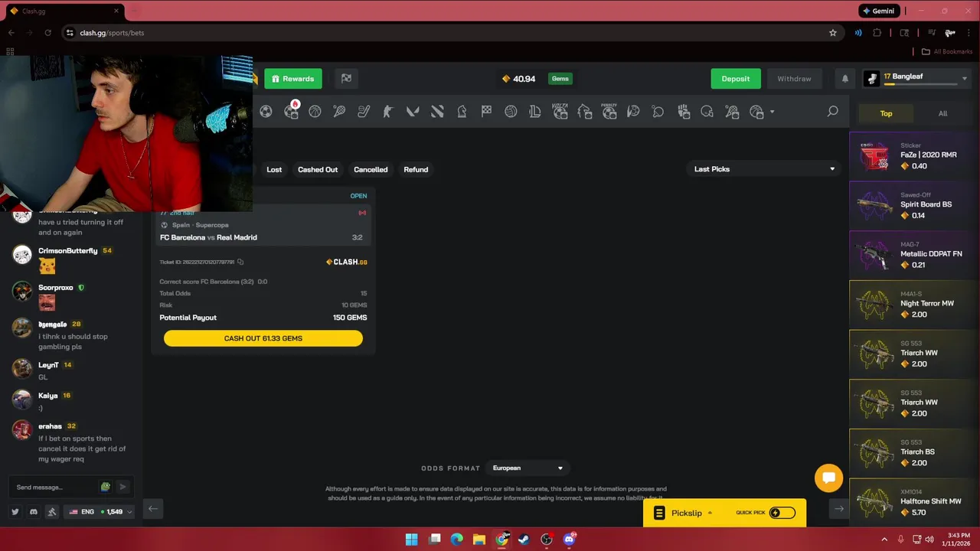Open Steam from the taskbar
Screen dimensions: 980x551
pos(524,540)
